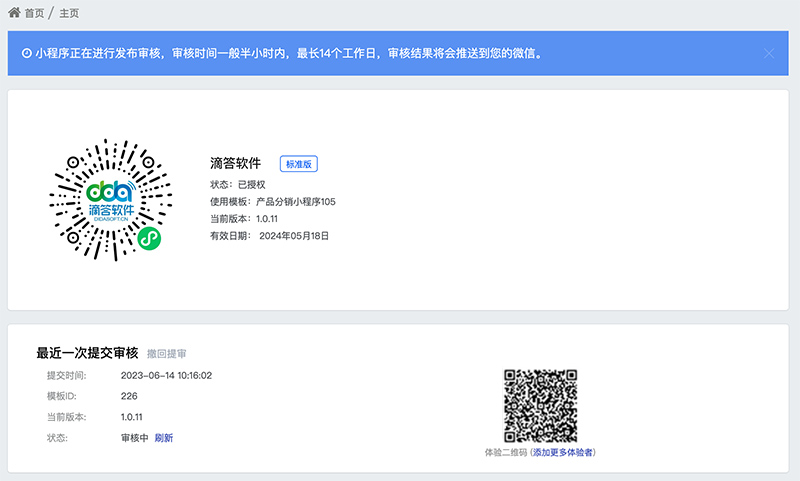
Task: Click 撤回提审 to withdraw the review
Action: pos(166,354)
